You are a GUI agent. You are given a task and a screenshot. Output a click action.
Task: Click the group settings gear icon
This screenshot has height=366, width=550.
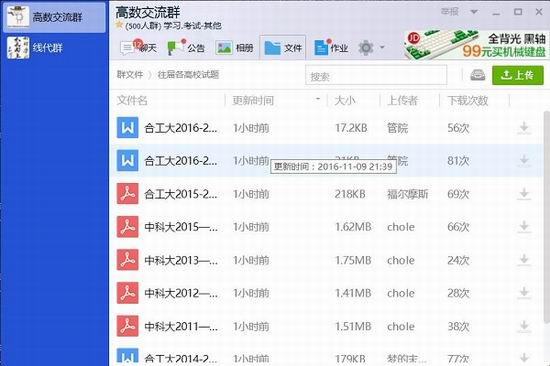[x=365, y=47]
